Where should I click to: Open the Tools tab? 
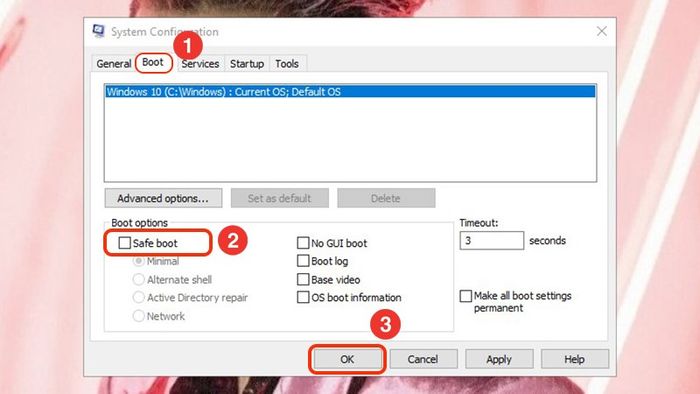click(x=287, y=64)
